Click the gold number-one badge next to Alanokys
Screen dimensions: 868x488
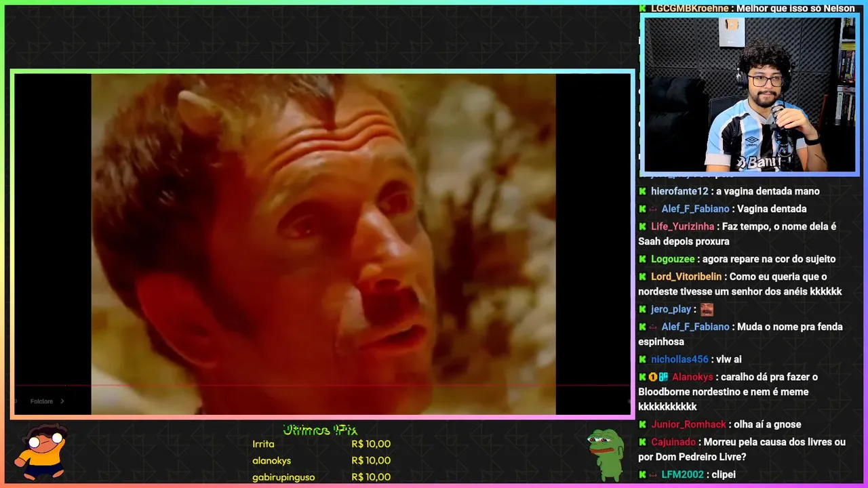(653, 378)
